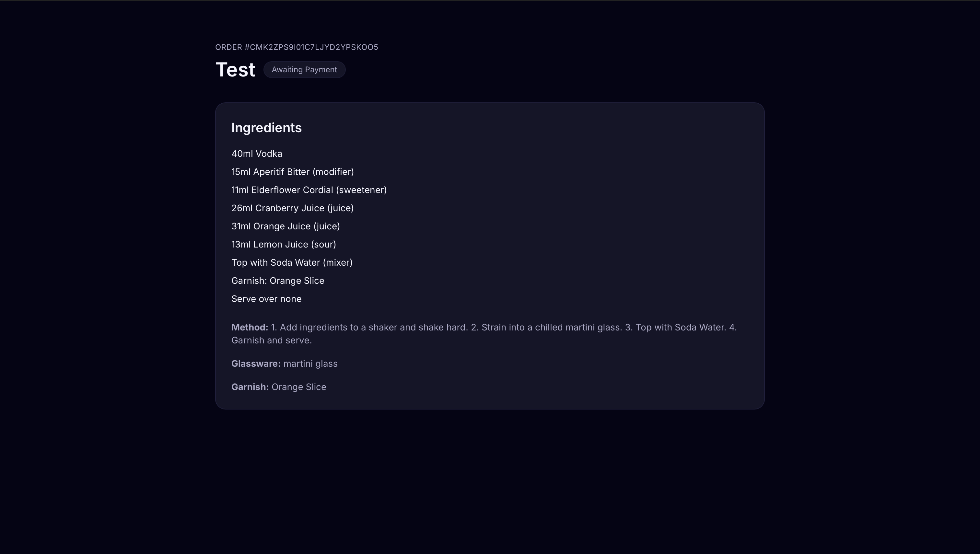Viewport: 980px width, 554px height.
Task: Click the Awaiting Payment status badge
Action: point(304,70)
